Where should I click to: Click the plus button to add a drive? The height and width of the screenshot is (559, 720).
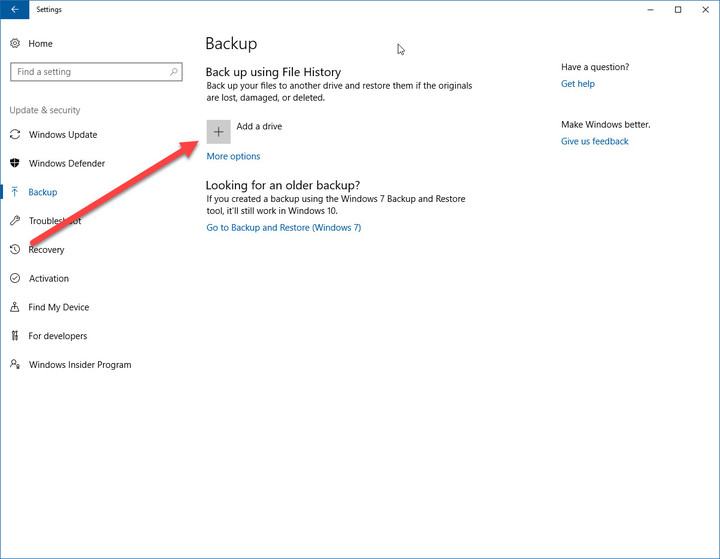(219, 132)
